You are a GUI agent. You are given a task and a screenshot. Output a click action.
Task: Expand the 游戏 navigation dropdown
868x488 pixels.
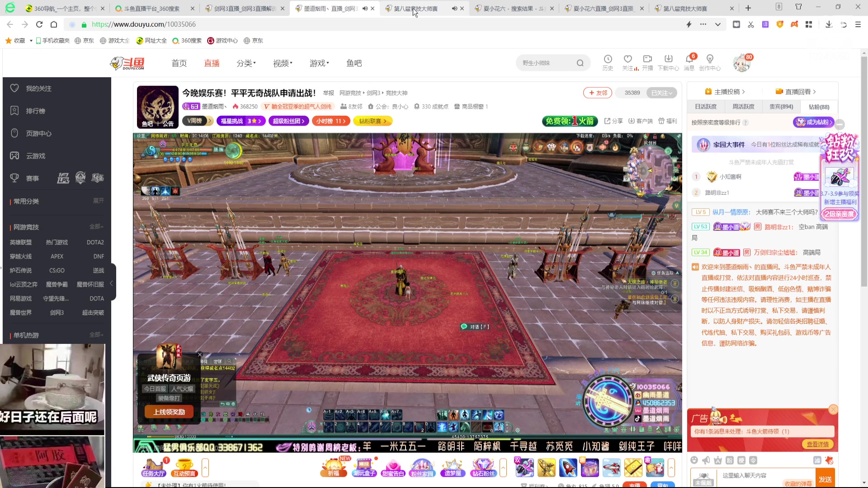click(x=319, y=63)
